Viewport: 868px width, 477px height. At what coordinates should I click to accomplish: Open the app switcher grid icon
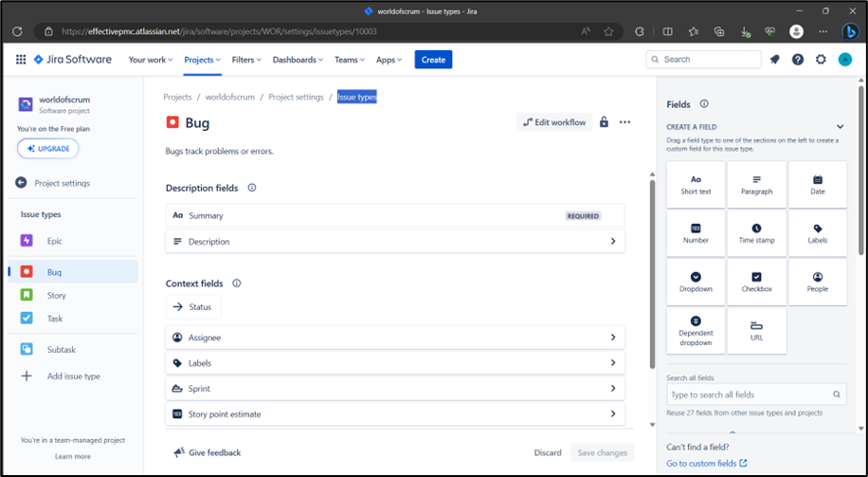tap(21, 60)
